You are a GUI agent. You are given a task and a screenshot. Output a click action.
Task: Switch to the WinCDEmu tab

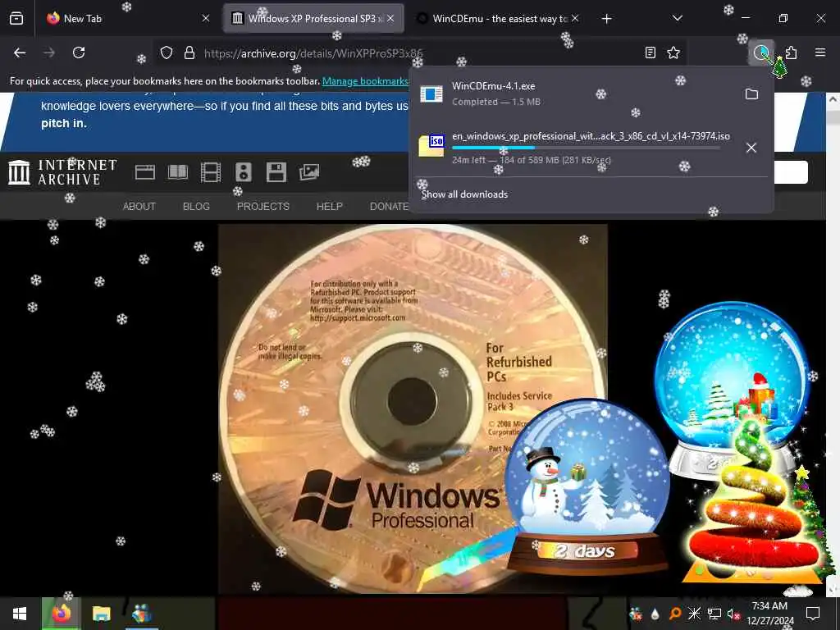[498, 19]
